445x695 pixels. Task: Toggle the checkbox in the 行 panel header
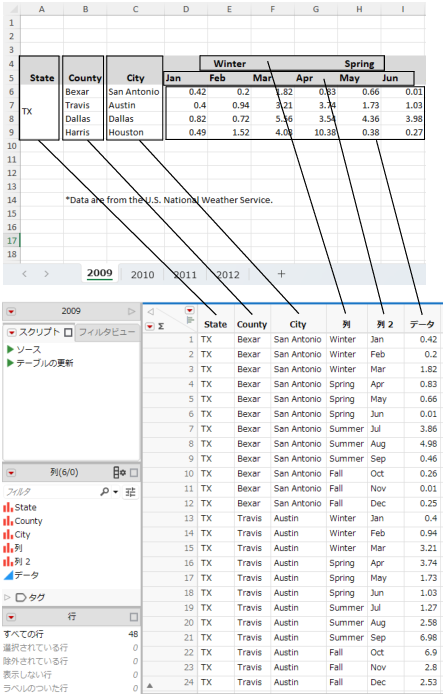[x=134, y=617]
